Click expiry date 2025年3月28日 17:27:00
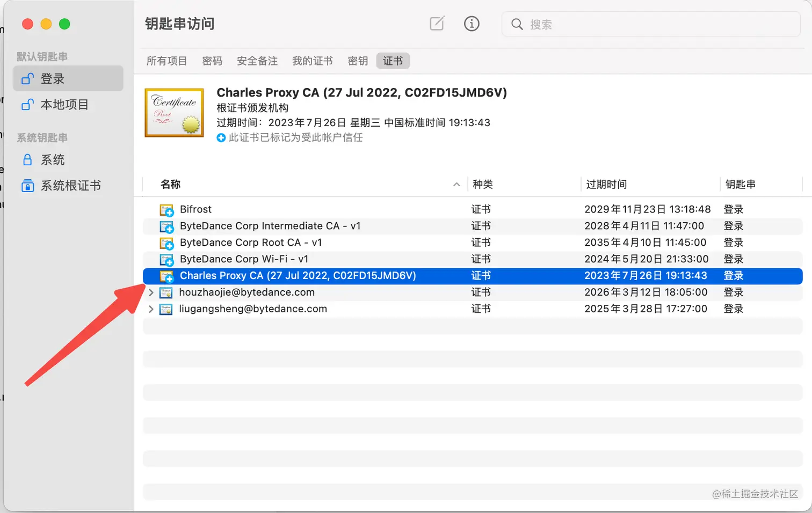The height and width of the screenshot is (513, 812). (646, 309)
